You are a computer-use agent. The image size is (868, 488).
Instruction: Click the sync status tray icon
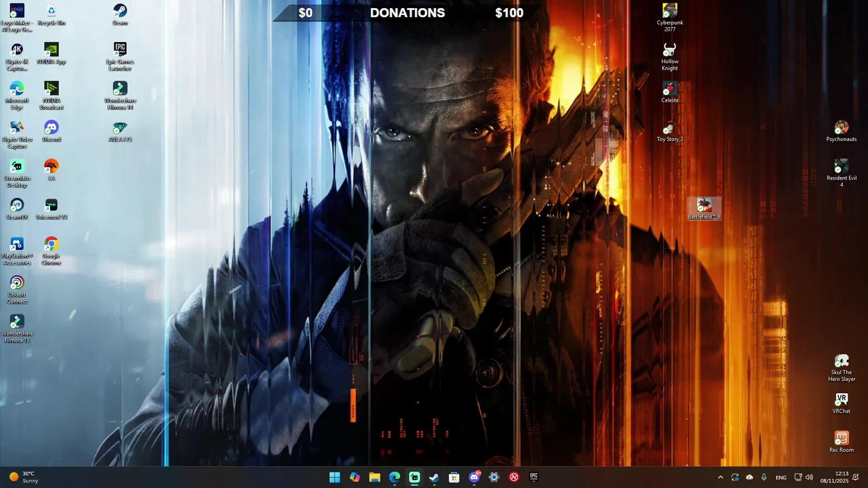[x=734, y=477]
